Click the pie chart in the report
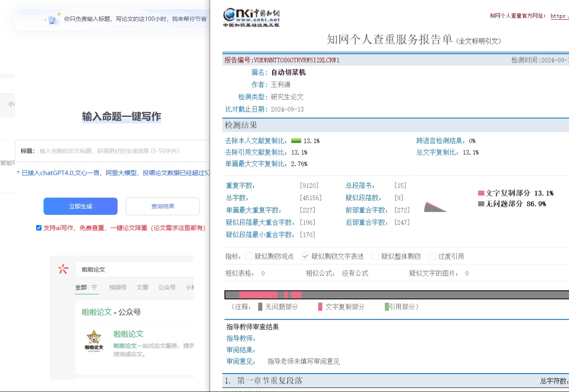This screenshot has width=569, height=392. tap(435, 207)
